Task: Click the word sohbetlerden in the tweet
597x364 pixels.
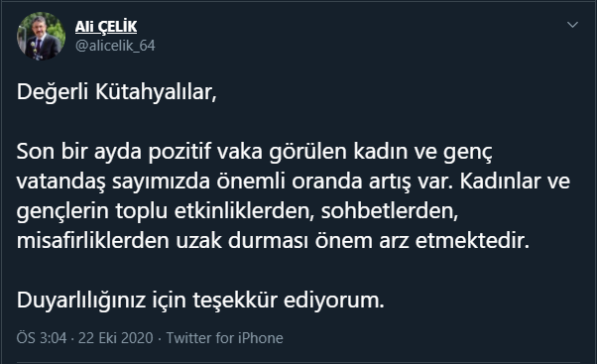Action: pyautogui.click(x=390, y=211)
